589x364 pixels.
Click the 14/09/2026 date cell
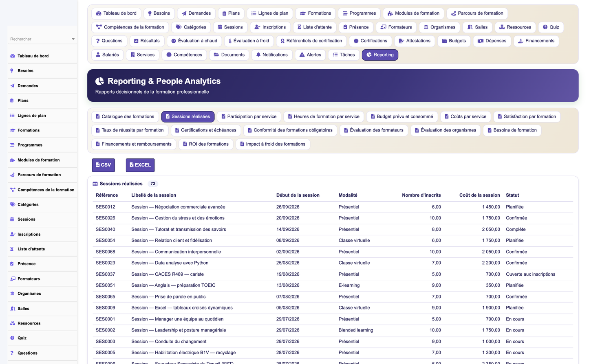click(x=288, y=230)
